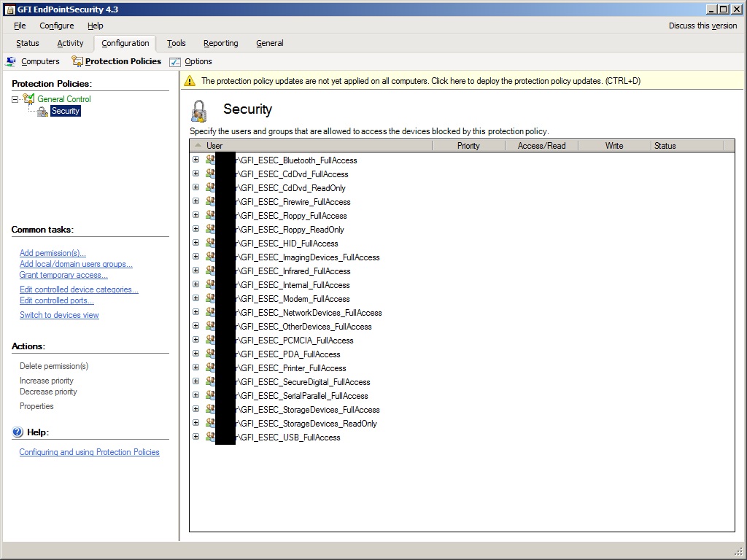
Task: Switch to the Activity tab
Action: (70, 43)
